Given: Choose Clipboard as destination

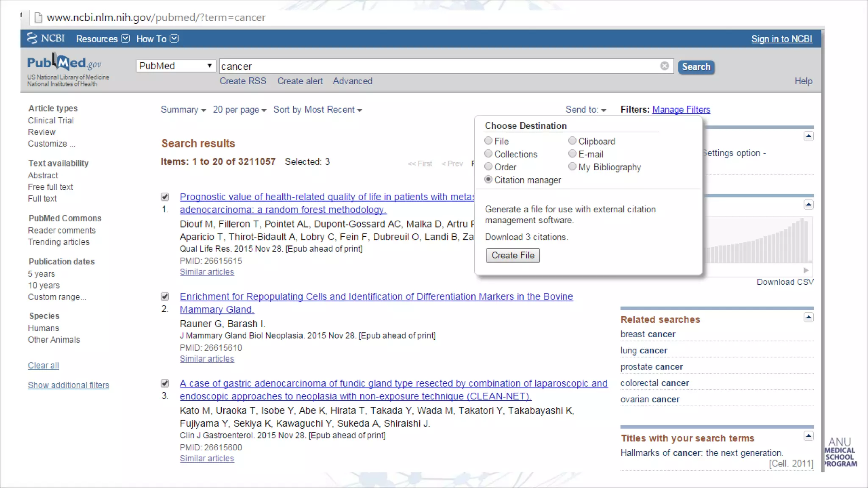Looking at the screenshot, I should tap(572, 141).
